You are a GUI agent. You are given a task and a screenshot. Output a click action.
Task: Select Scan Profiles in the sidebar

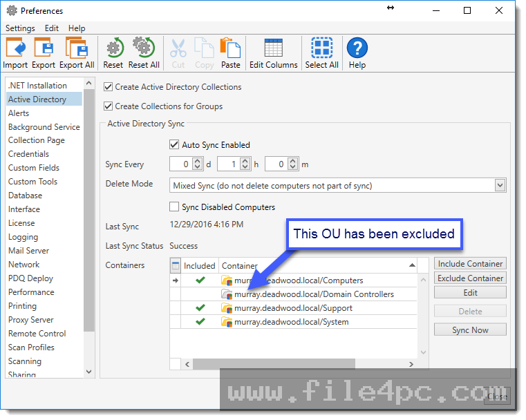[x=32, y=347]
